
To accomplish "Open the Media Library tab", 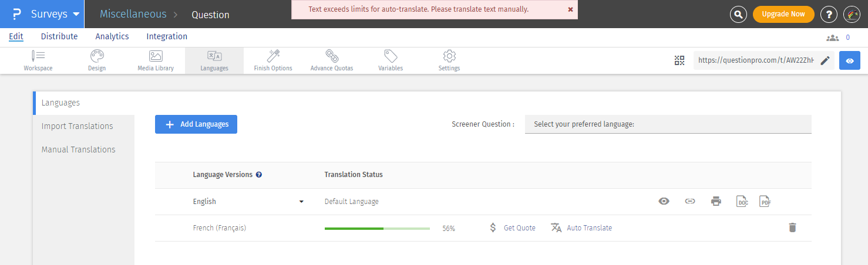I will coord(156,60).
